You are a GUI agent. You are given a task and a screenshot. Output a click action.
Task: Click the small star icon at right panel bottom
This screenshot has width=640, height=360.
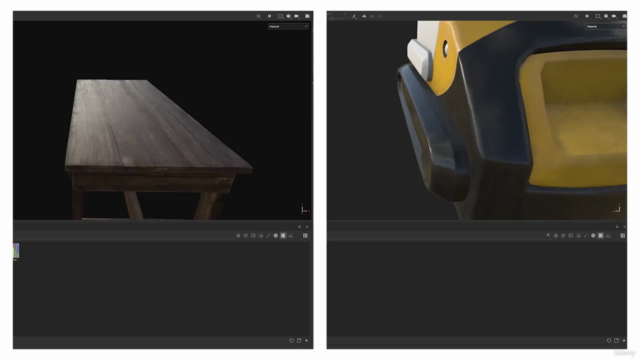point(624,340)
